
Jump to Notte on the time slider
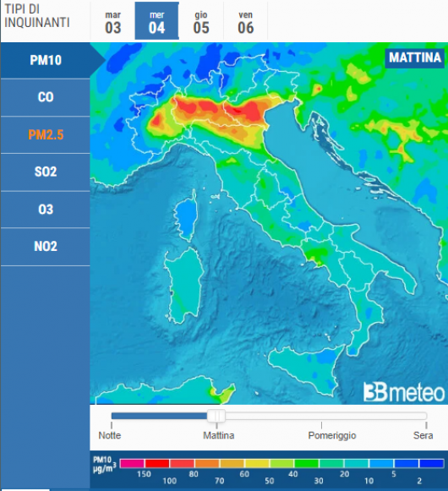tap(110, 435)
